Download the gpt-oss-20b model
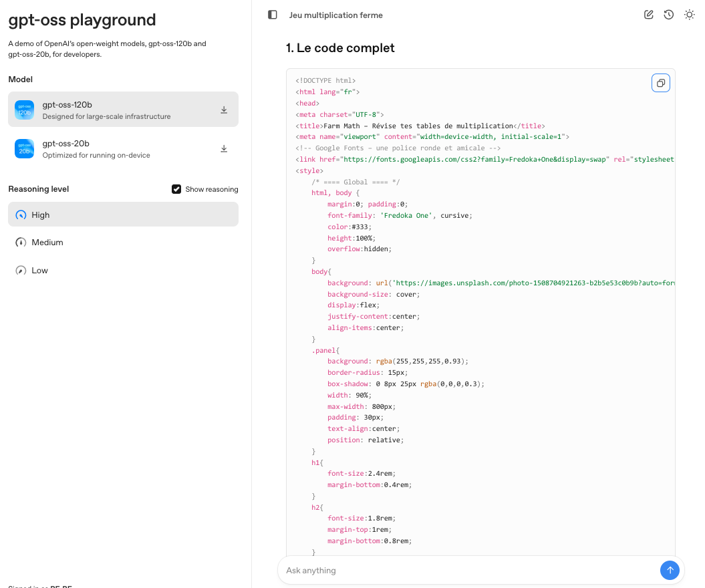 pos(224,149)
